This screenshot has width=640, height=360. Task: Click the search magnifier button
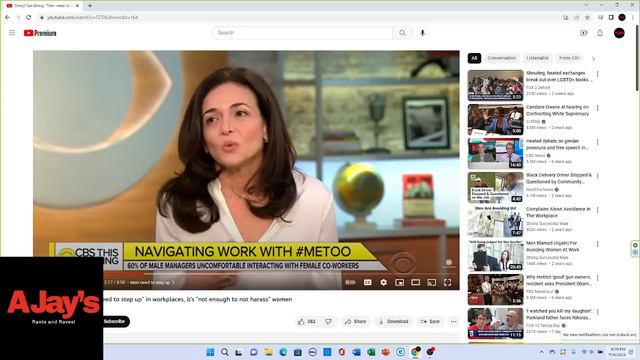[402, 33]
